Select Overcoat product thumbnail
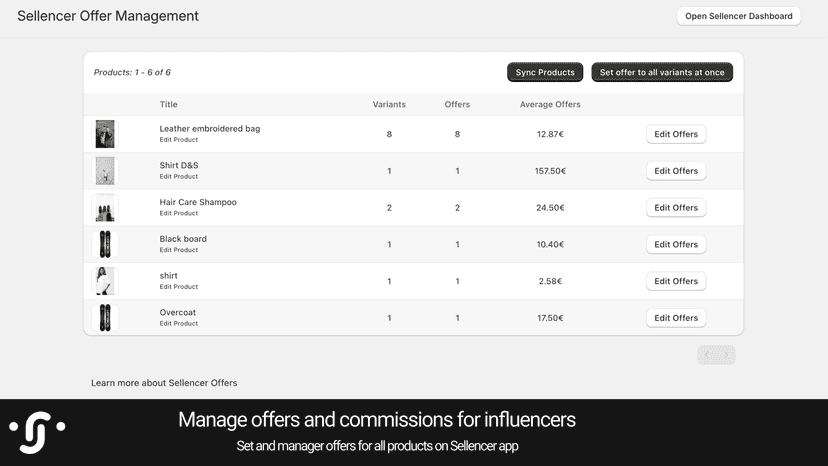This screenshot has width=828, height=466. (105, 318)
